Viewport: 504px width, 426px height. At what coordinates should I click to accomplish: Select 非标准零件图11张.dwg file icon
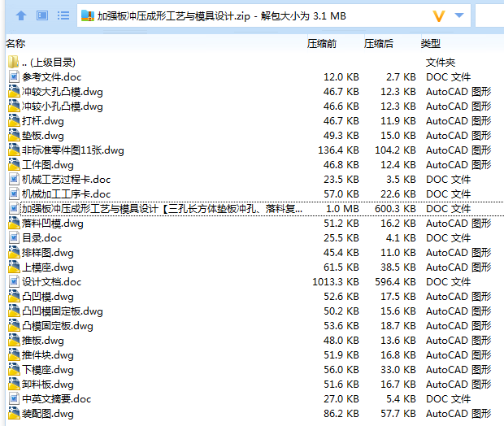[x=14, y=150]
